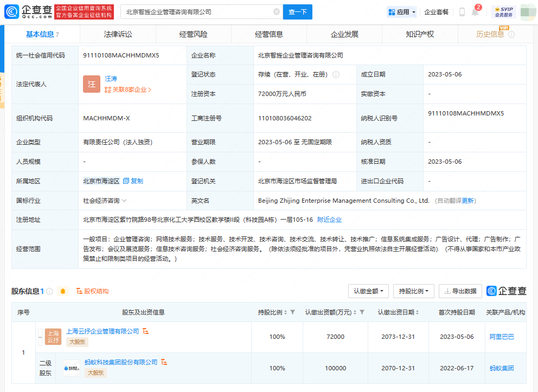Screen dimensions: 538x392
Task: Open SVIP 会员服务 membership service
Action: click(x=504, y=11)
